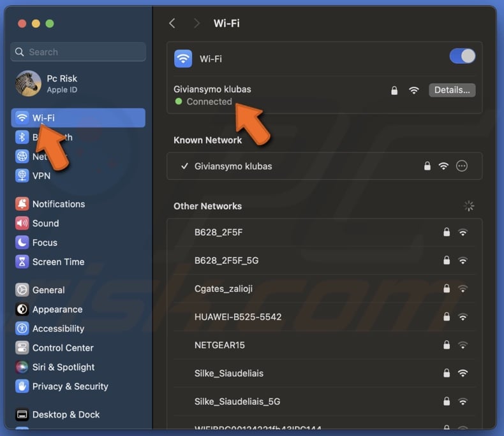Click the Known Network heading
Viewport: 504px width, 436px height.
(207, 140)
